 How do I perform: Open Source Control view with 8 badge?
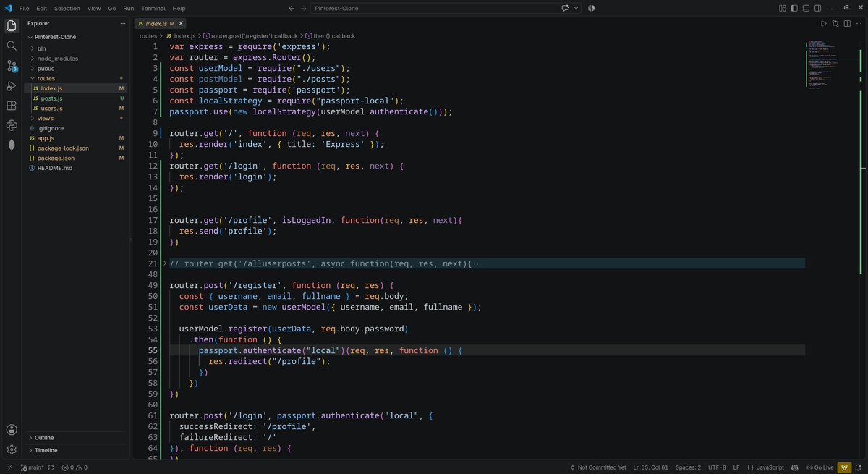(x=12, y=66)
